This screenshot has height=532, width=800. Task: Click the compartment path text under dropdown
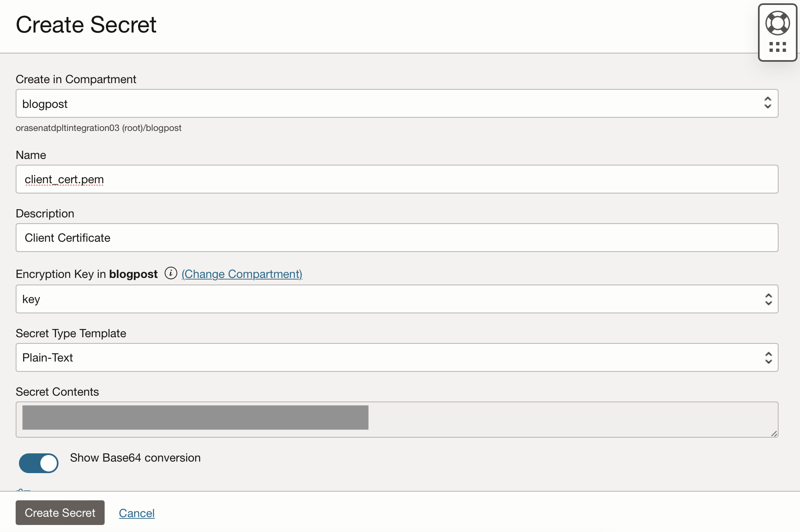point(98,128)
